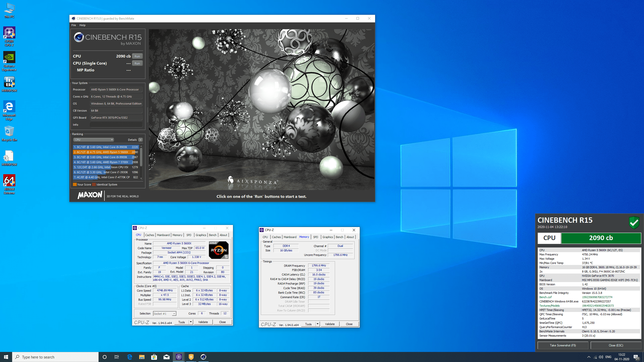This screenshot has height=362, width=644.
Task: Select first i9-9900K ranking row scoring 2220
Action: [x=106, y=147]
